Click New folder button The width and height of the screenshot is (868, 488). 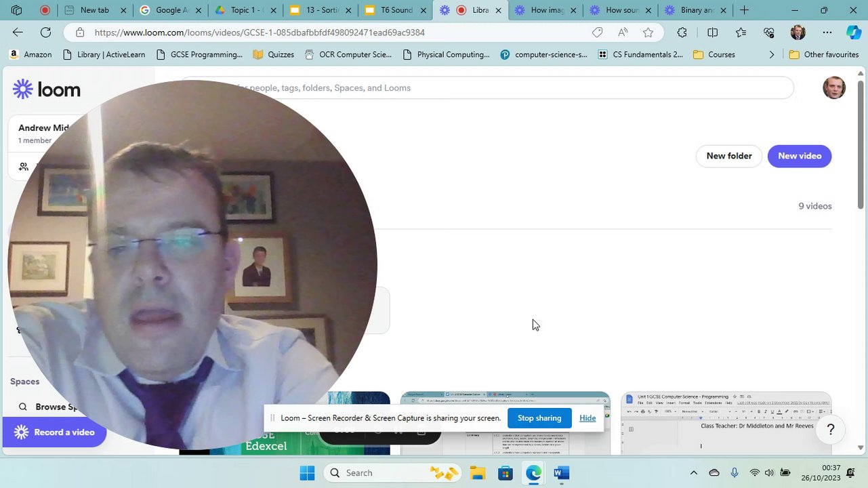[729, 156]
